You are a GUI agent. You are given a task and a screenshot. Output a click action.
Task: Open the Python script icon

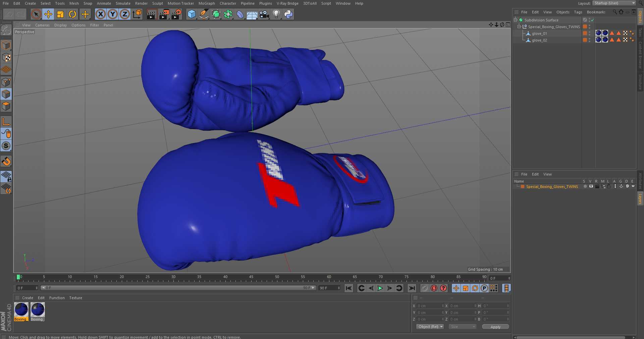coord(288,14)
